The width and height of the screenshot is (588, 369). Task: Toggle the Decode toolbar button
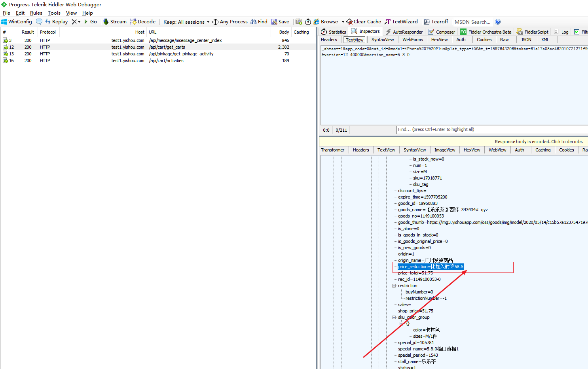143,22
